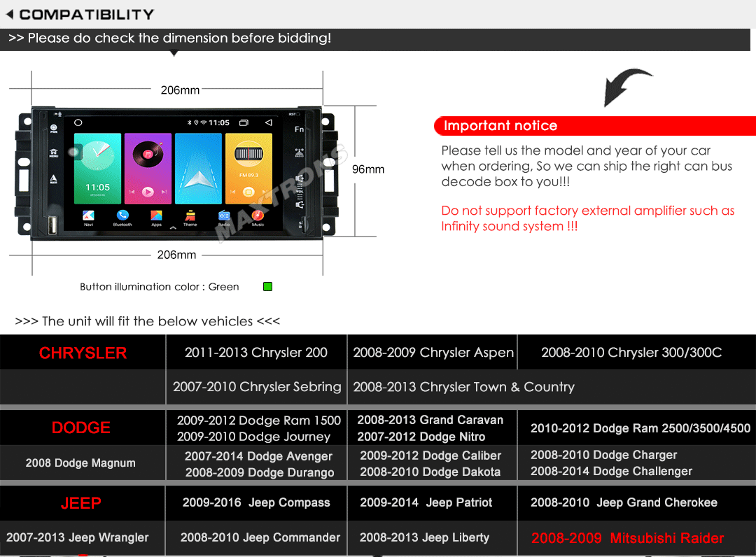Select the NAVI button on the left bezel

coord(53,179)
